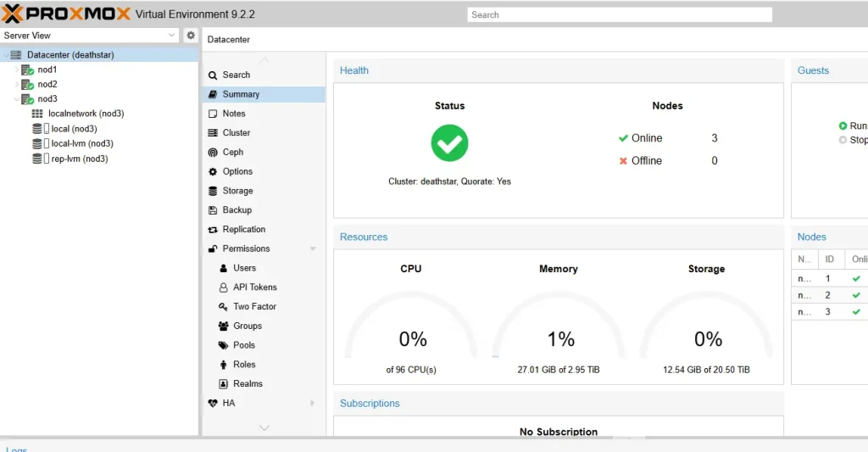Expand the nod1 tree node
This screenshot has width=868, height=452.
[x=17, y=70]
